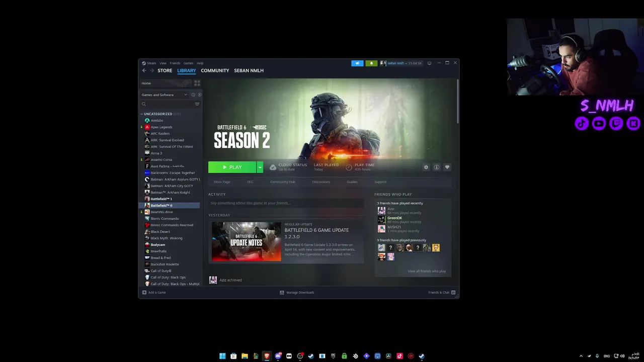The image size is (644, 362).
Task: Collapse the UNCATEGORIZED category
Action: pyautogui.click(x=141, y=114)
